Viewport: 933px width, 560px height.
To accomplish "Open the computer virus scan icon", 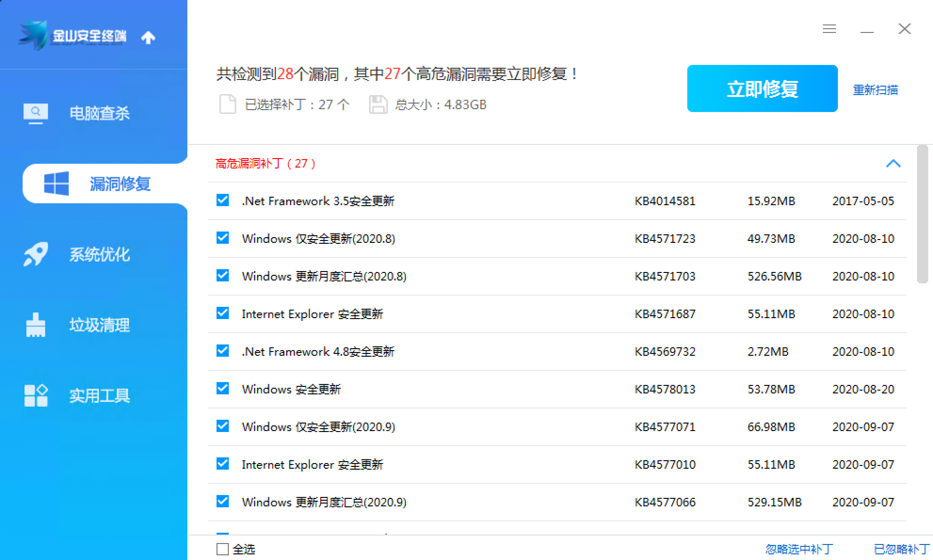I will 36,113.
